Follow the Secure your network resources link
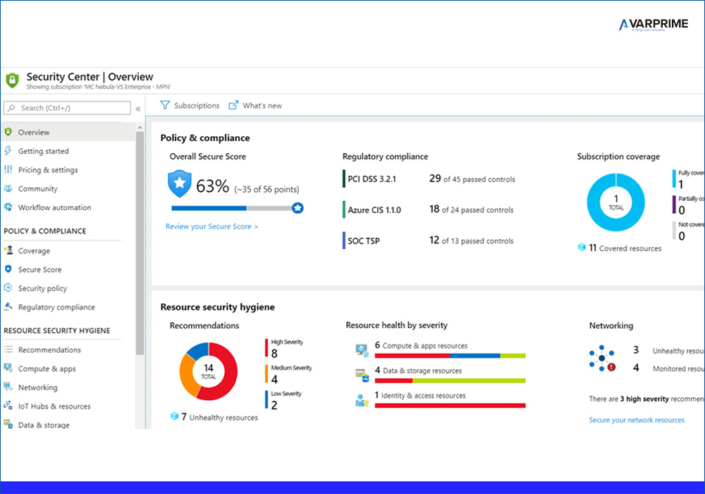 click(x=637, y=420)
